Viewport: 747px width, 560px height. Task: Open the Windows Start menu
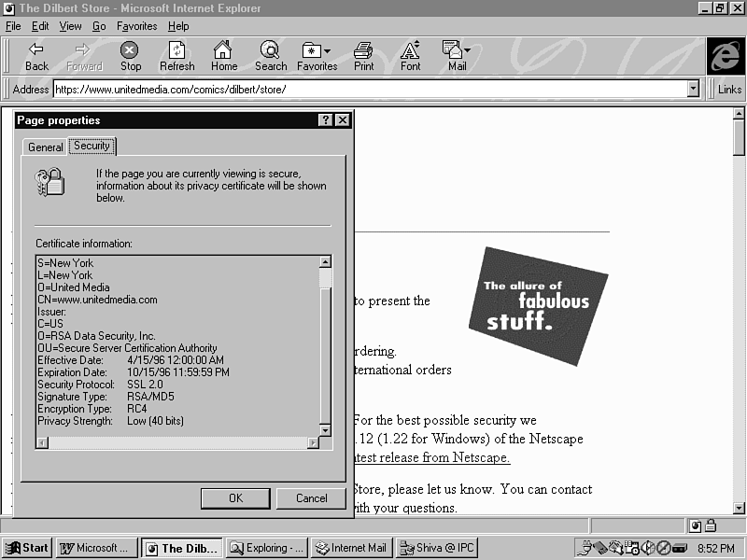27,548
